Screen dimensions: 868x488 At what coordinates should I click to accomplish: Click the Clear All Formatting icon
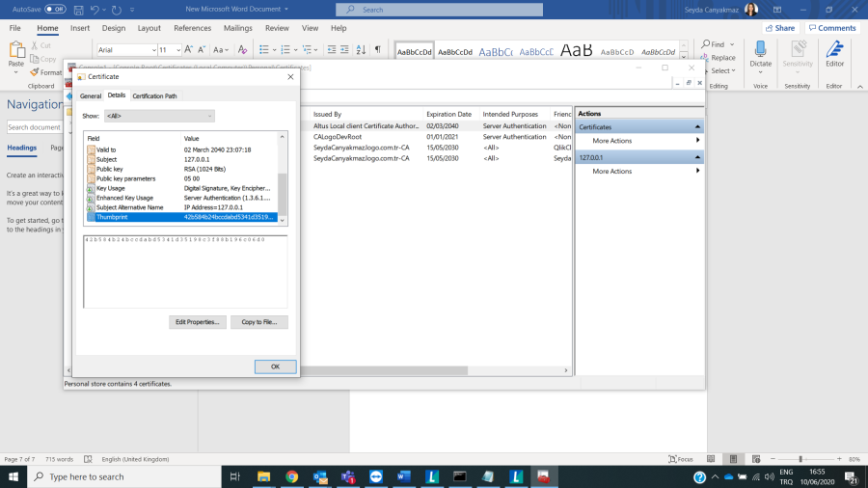[242, 50]
